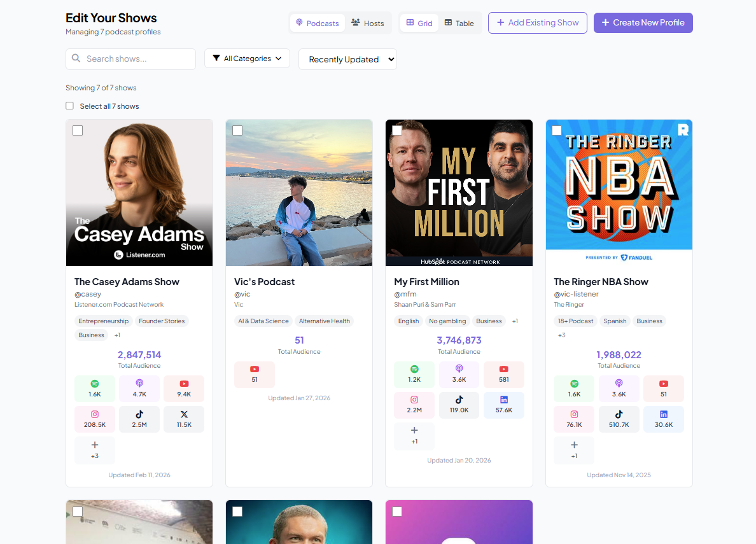Expand the +3 more platforms on Casey Adams card
The width and height of the screenshot is (756, 544).
(95, 450)
